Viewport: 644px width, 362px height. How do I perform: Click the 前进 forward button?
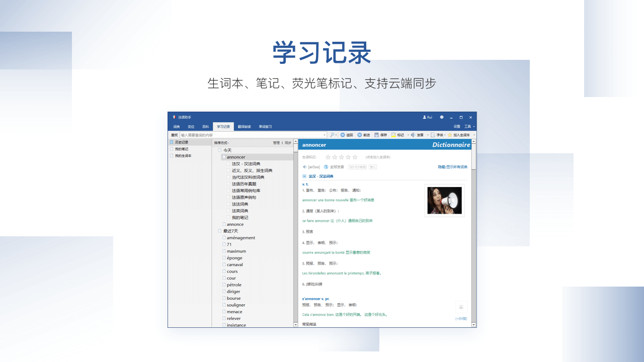click(364, 135)
